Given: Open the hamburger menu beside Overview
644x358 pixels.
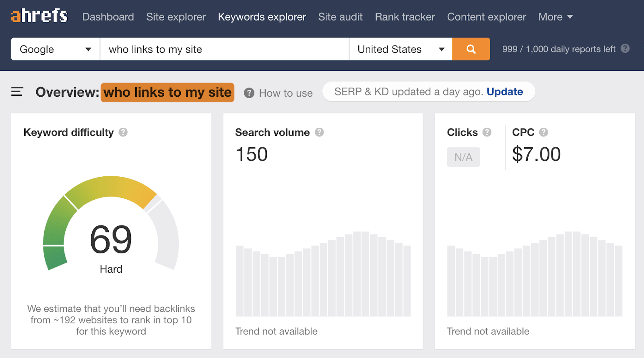Looking at the screenshot, I should coord(17,92).
